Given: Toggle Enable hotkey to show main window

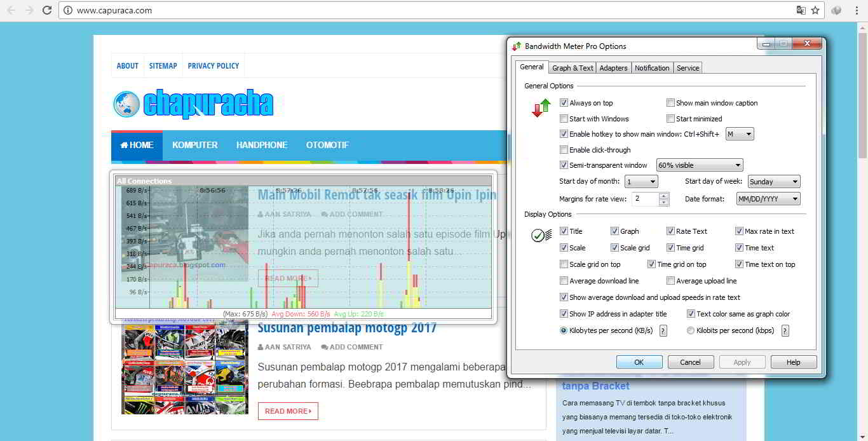Looking at the screenshot, I should coord(564,134).
